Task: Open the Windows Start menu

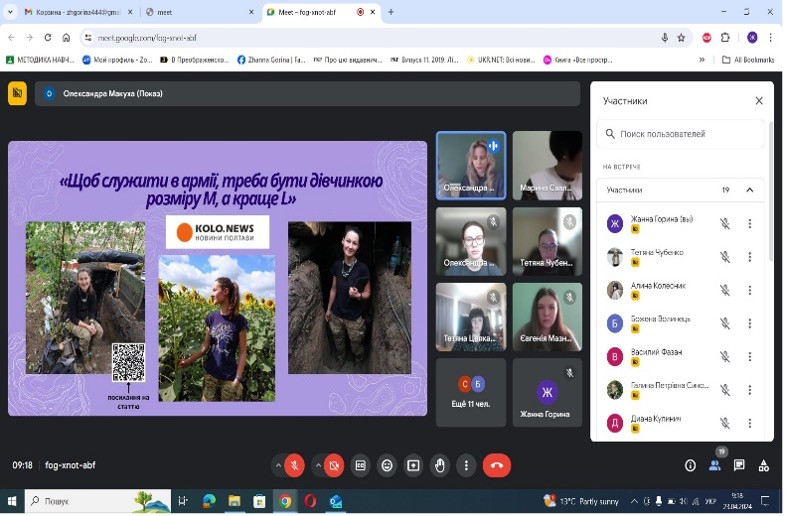Action: (x=12, y=502)
